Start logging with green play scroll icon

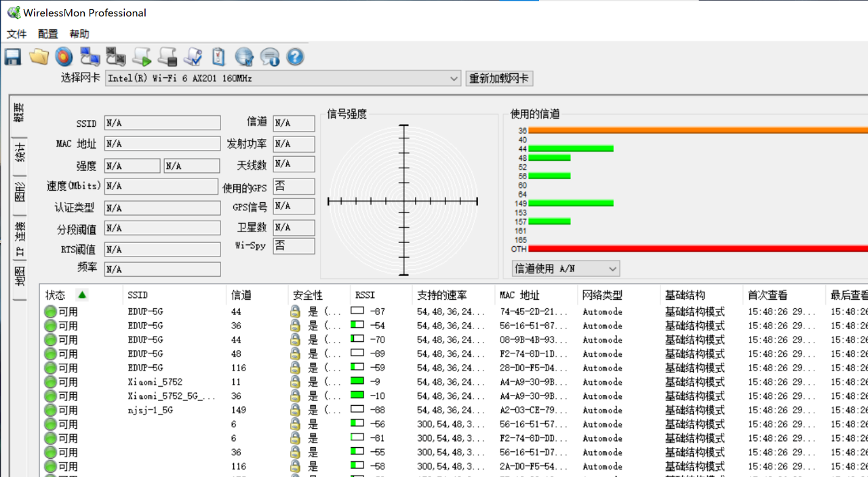coord(142,57)
